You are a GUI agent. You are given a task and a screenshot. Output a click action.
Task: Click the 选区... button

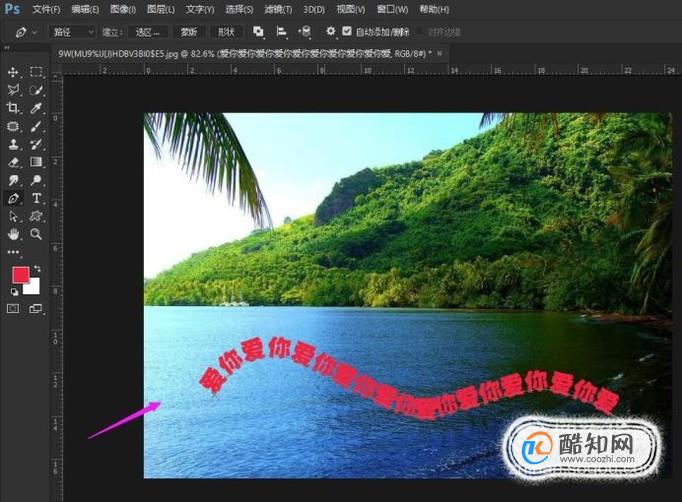point(147,32)
